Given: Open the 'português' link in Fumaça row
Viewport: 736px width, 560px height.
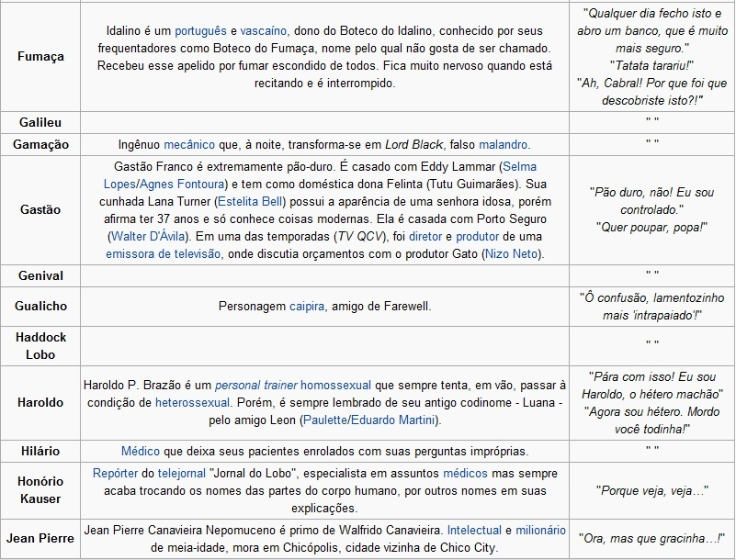Looking at the screenshot, I should [x=200, y=31].
